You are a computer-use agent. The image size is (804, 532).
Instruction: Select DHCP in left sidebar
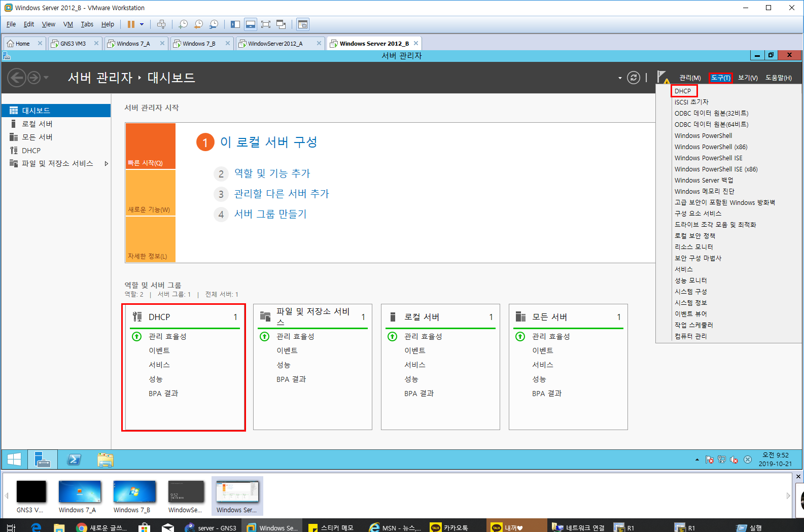(x=56, y=150)
